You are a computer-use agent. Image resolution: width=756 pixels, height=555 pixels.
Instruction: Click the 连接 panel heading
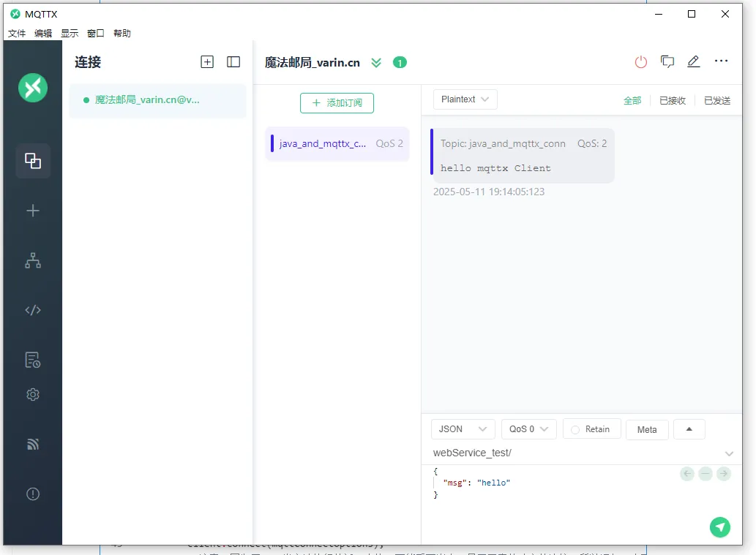(x=88, y=62)
